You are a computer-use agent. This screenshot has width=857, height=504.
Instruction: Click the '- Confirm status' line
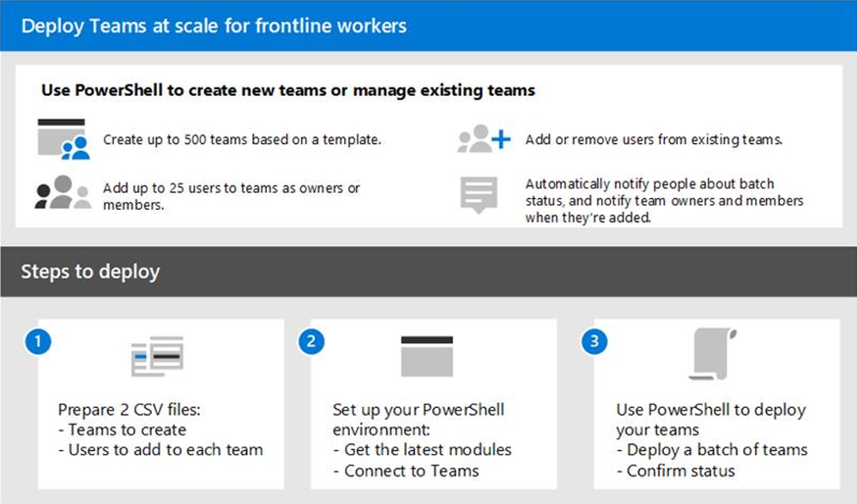(675, 471)
